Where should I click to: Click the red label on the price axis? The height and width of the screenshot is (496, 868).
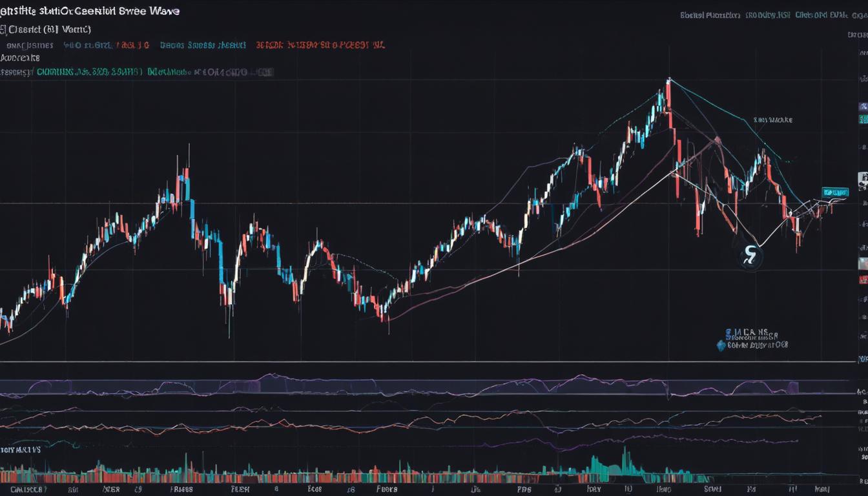pos(863,280)
